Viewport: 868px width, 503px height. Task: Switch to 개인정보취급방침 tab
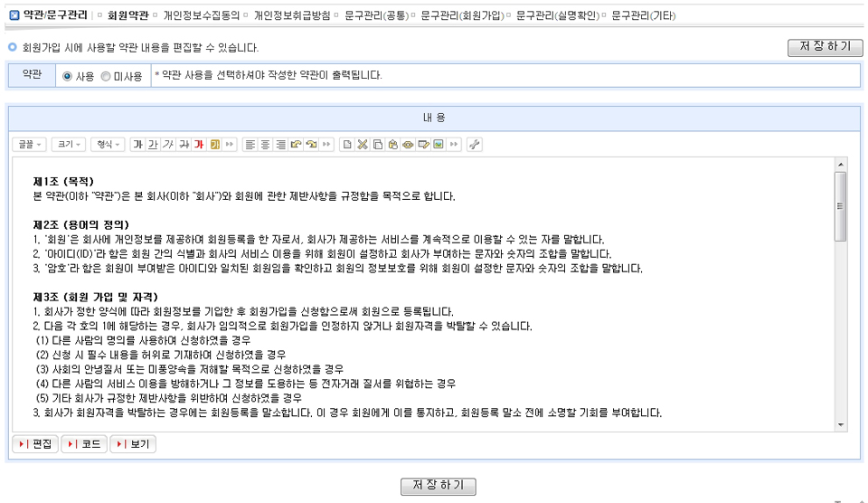coord(291,15)
